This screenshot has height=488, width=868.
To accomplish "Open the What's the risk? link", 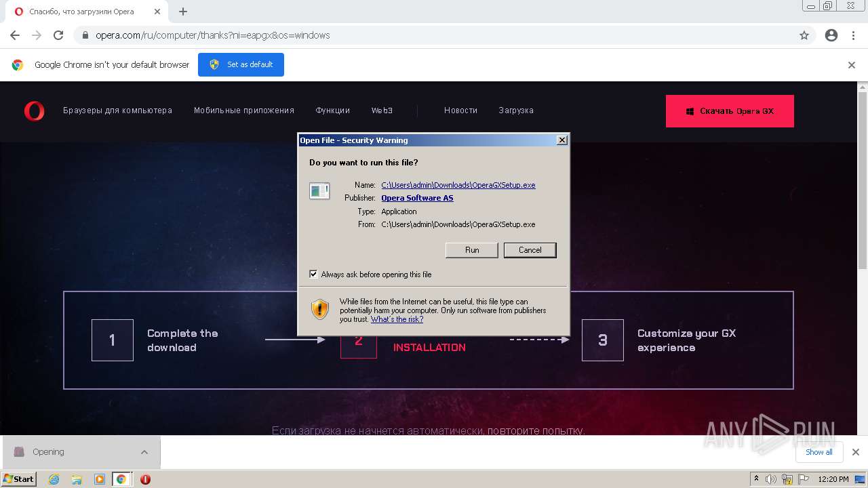I will (x=397, y=319).
